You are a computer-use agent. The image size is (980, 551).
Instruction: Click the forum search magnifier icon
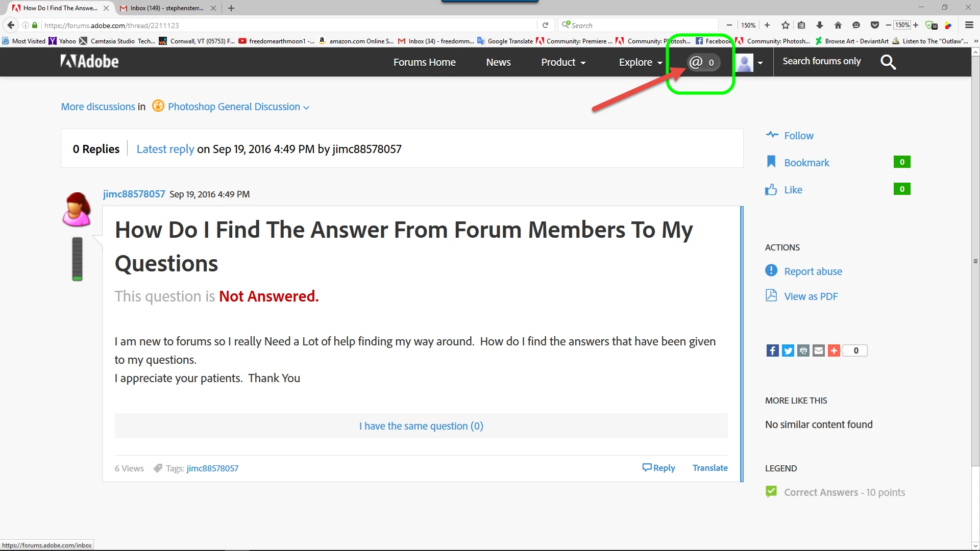(888, 62)
